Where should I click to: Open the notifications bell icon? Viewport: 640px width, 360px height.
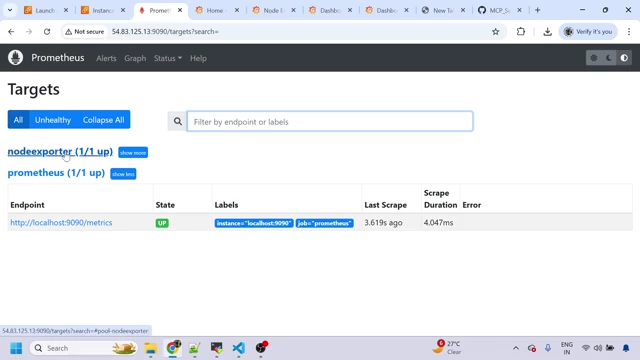point(626,348)
